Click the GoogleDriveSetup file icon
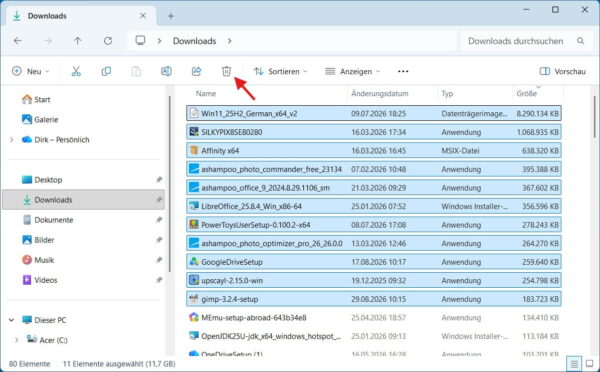This screenshot has width=600, height=372. (x=194, y=262)
